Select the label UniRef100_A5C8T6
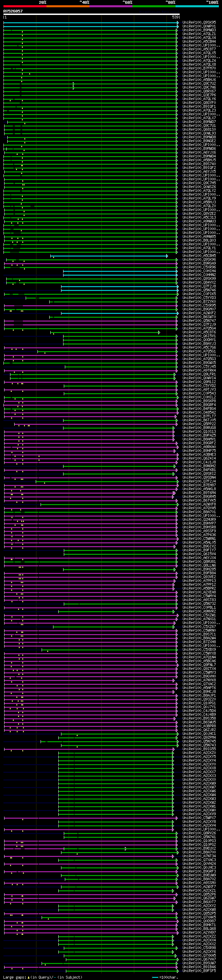 click(x=199, y=332)
